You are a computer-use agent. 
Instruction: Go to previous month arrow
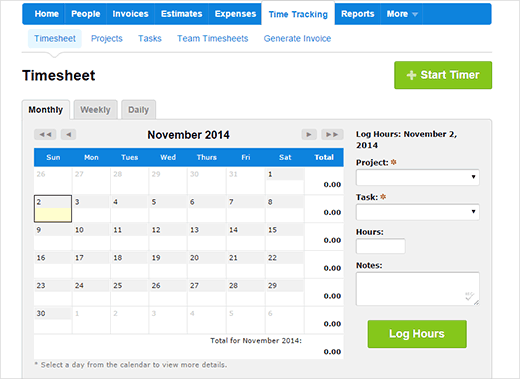click(68, 135)
